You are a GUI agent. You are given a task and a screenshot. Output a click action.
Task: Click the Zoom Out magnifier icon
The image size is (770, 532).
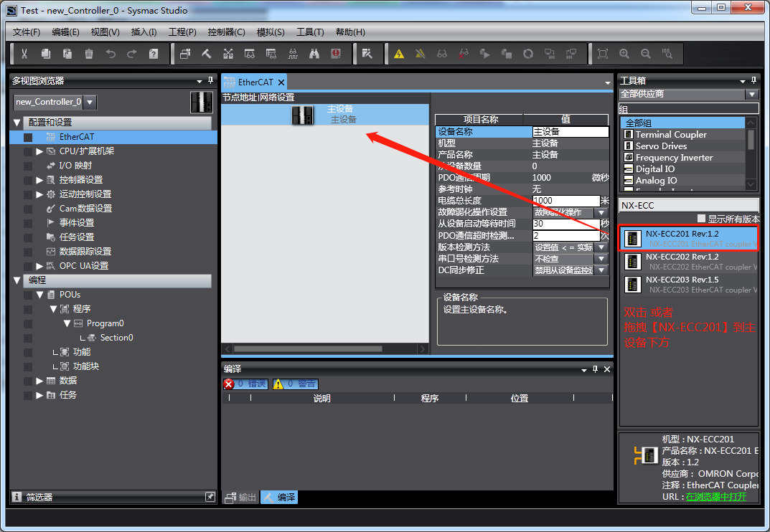click(x=646, y=54)
